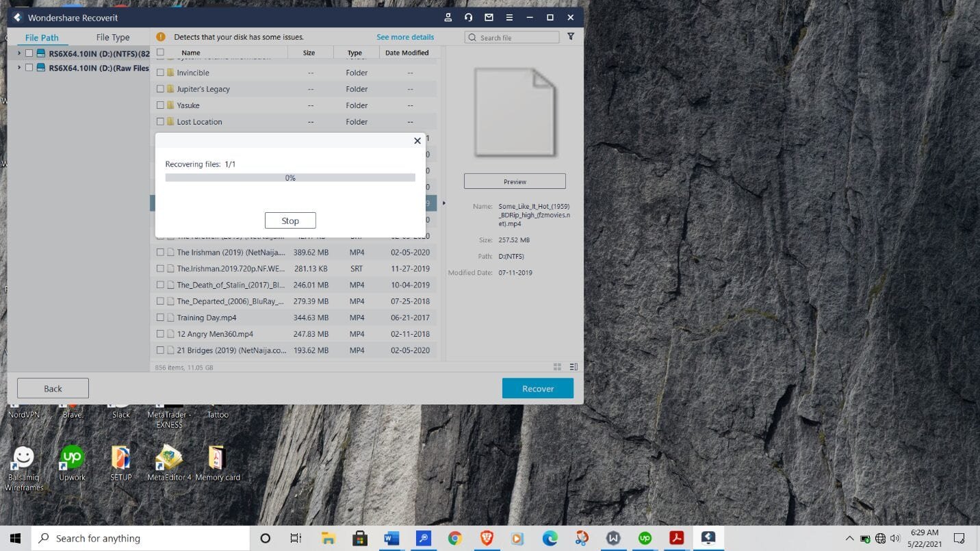Tick the 12 Angry Men360.mp4 checkbox
980x551 pixels.
coord(160,334)
